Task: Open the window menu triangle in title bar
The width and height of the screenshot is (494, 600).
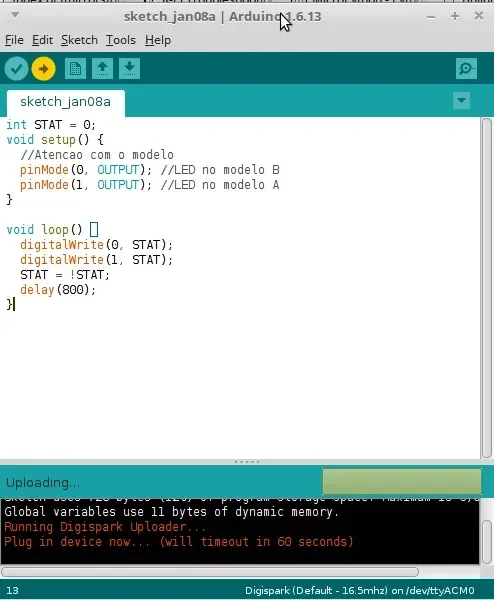Action: 15,15
